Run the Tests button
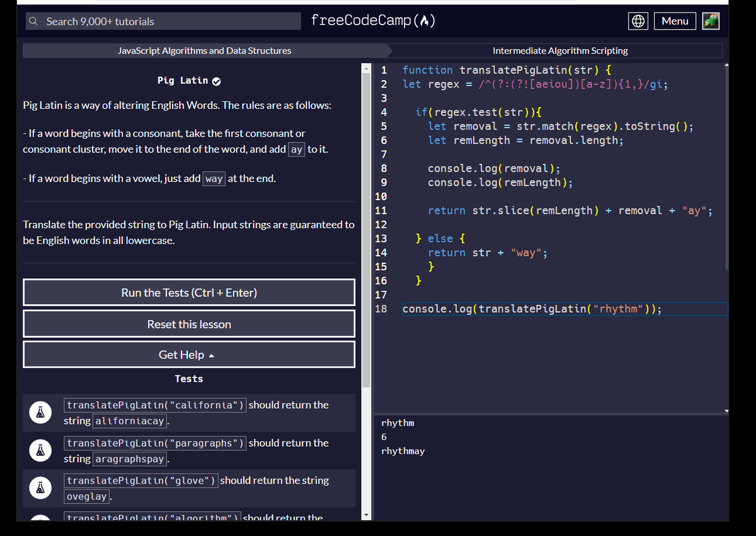This screenshot has height=536, width=756. (x=189, y=292)
